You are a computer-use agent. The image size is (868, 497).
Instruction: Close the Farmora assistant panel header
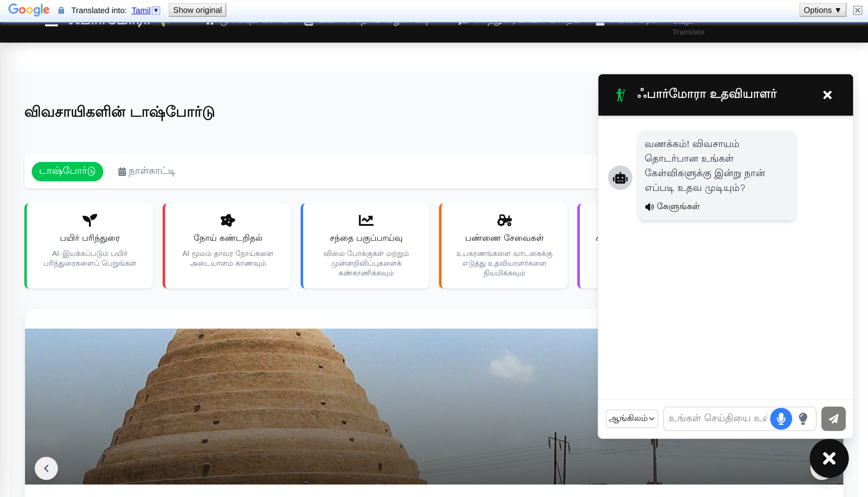[x=827, y=95]
